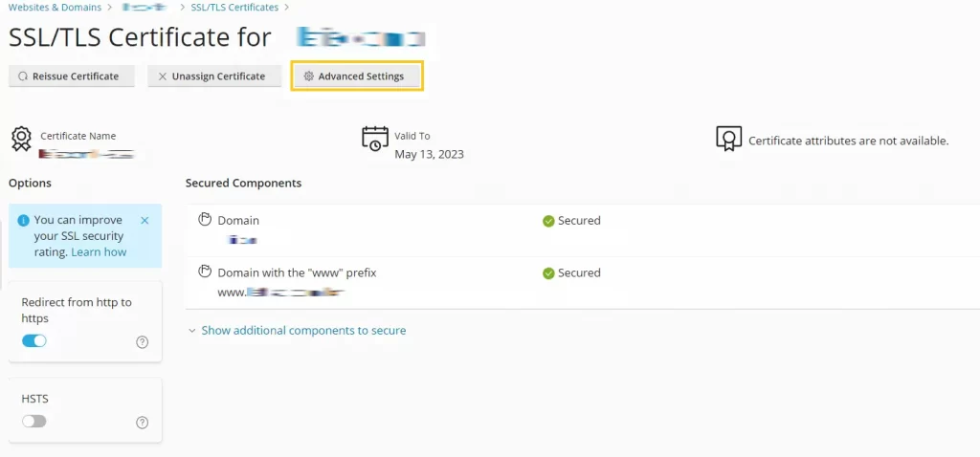Enable the HSTS toggle
This screenshot has height=457, width=980.
click(x=34, y=422)
